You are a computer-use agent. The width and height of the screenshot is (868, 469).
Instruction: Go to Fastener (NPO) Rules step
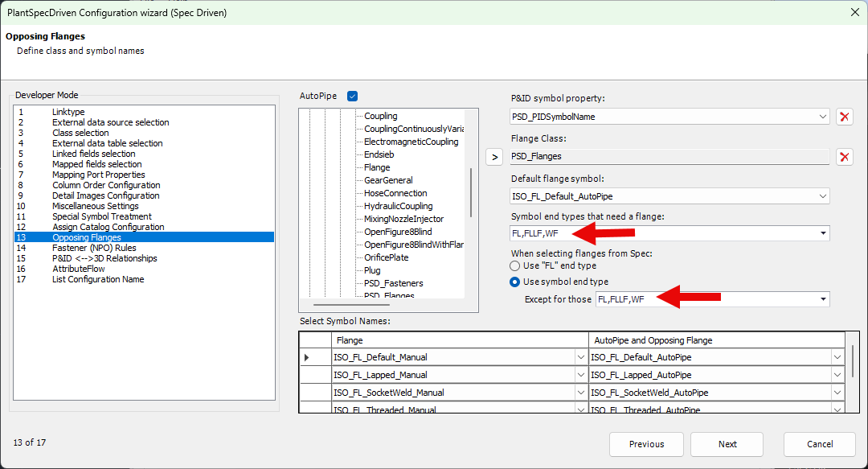(94, 248)
